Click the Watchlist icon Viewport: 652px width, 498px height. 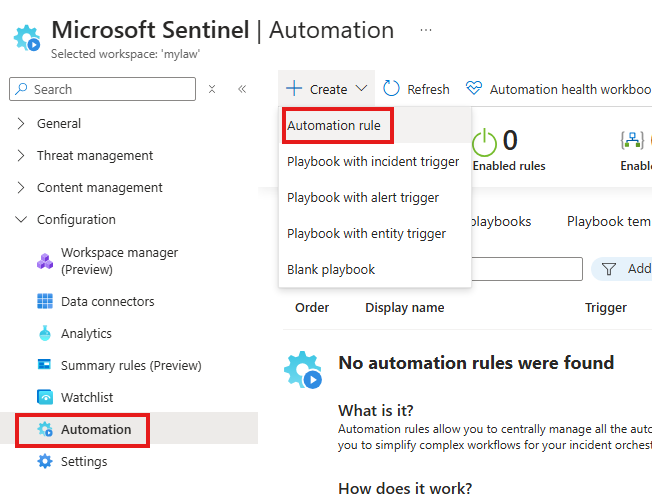pos(45,397)
